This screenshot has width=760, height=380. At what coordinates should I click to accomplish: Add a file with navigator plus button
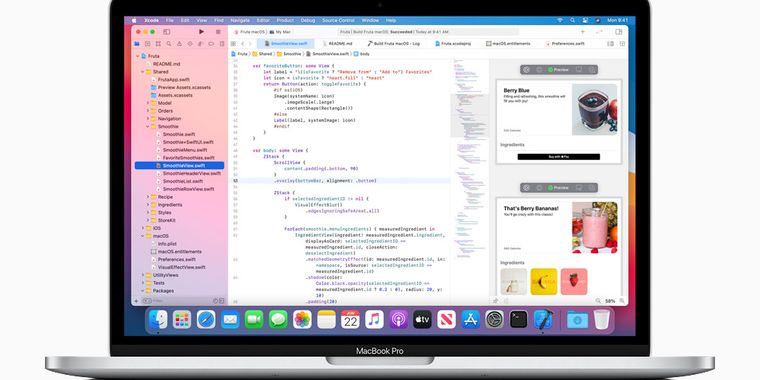click(x=136, y=301)
